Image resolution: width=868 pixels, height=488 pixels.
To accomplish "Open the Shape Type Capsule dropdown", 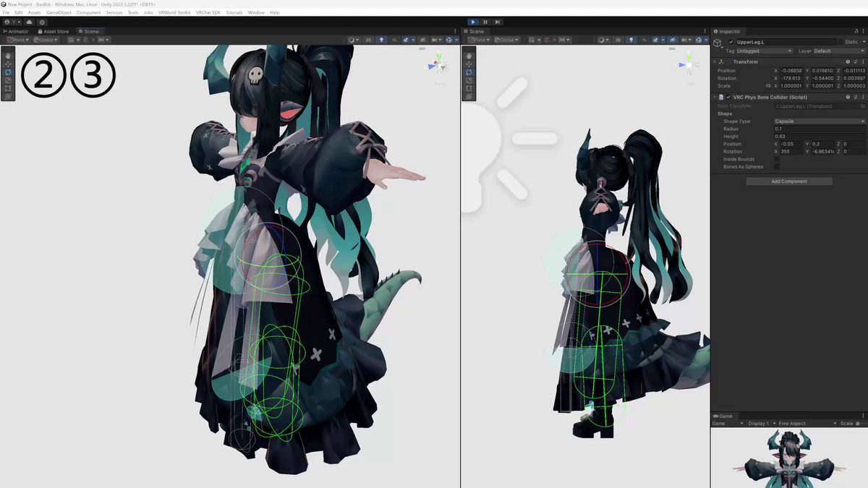I will pyautogui.click(x=820, y=121).
